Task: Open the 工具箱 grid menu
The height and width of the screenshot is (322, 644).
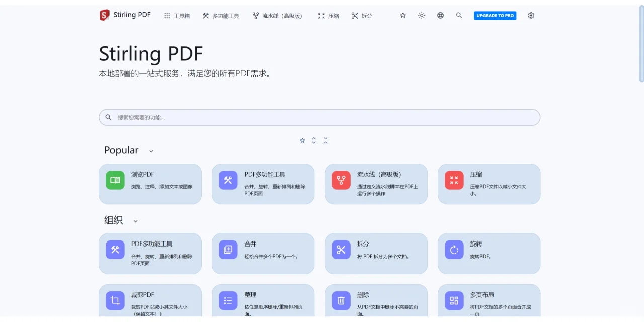Action: click(x=177, y=16)
